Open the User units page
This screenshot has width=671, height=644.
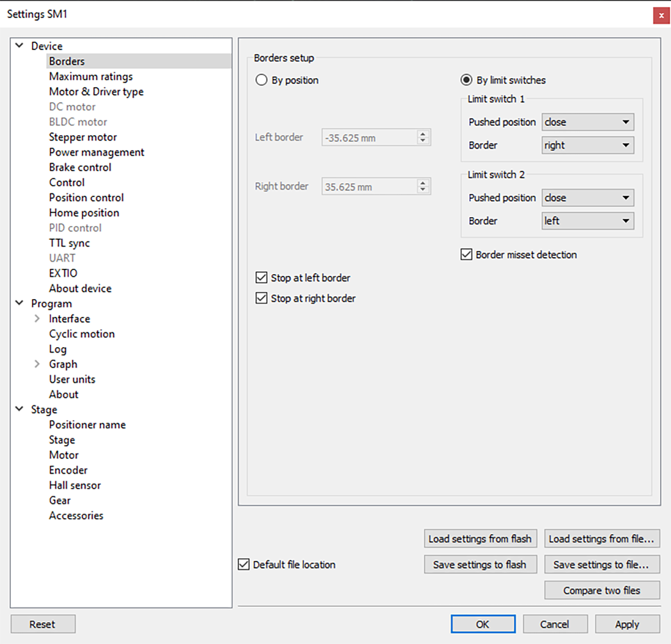tap(72, 379)
